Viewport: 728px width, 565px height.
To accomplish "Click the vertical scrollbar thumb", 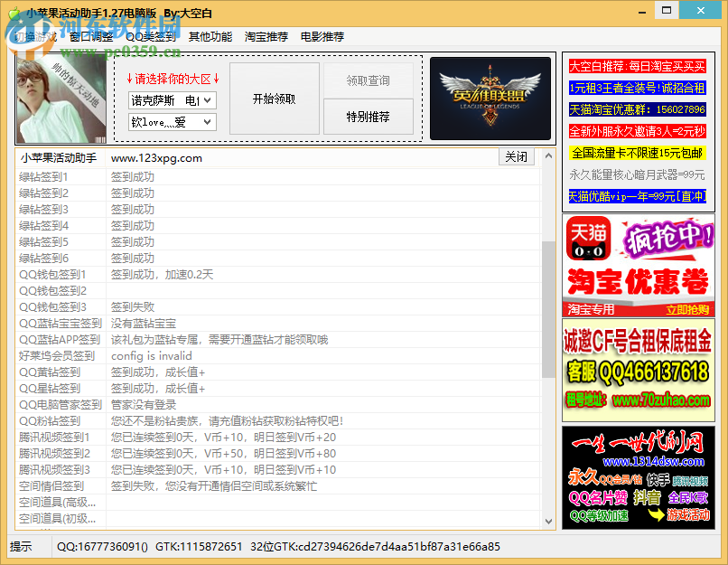I will (x=548, y=309).
